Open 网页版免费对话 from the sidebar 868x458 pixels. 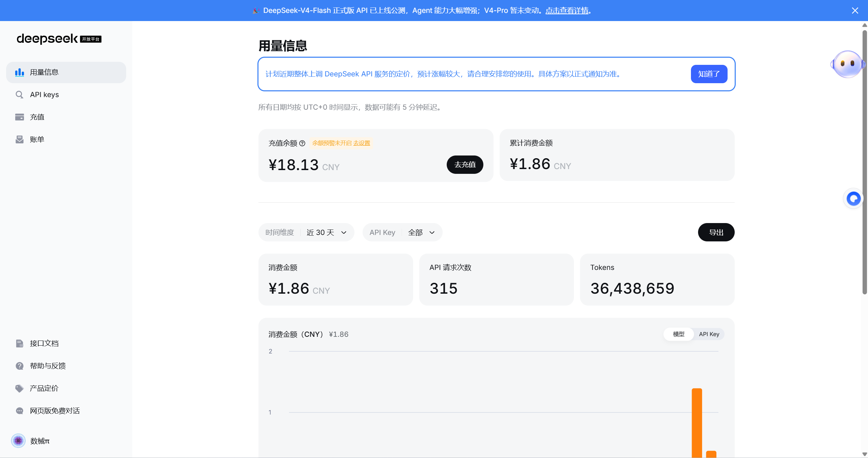[x=66, y=411]
